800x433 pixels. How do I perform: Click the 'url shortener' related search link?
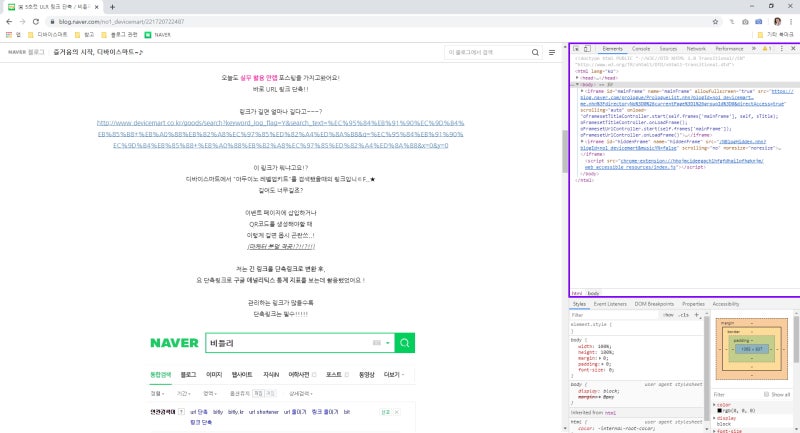coord(263,412)
